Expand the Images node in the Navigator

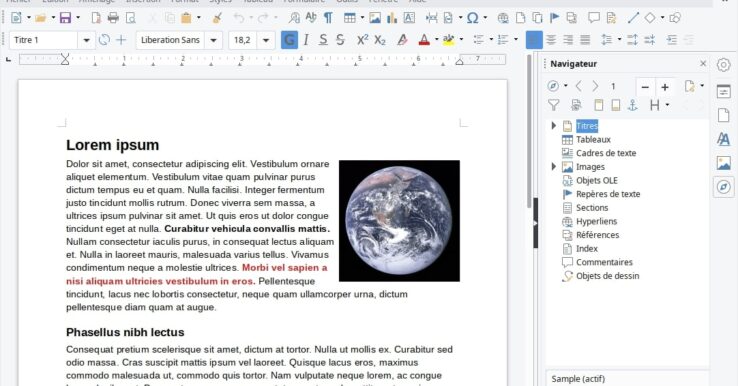pyautogui.click(x=554, y=167)
